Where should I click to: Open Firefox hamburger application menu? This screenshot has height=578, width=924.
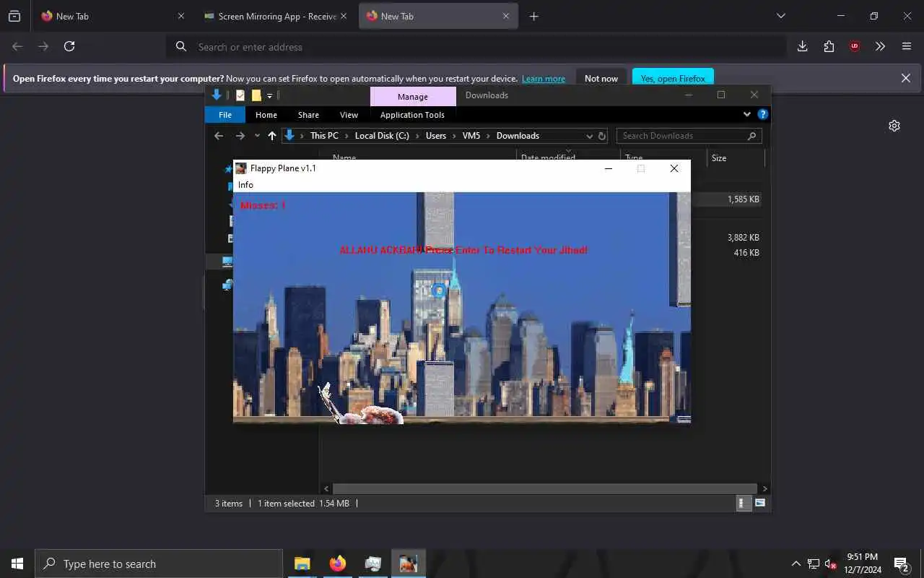point(907,46)
